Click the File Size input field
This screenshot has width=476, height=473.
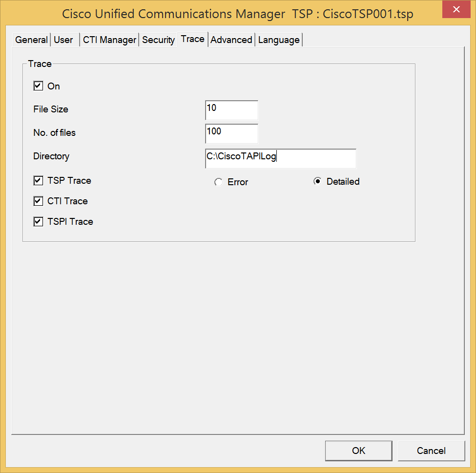coord(231,110)
